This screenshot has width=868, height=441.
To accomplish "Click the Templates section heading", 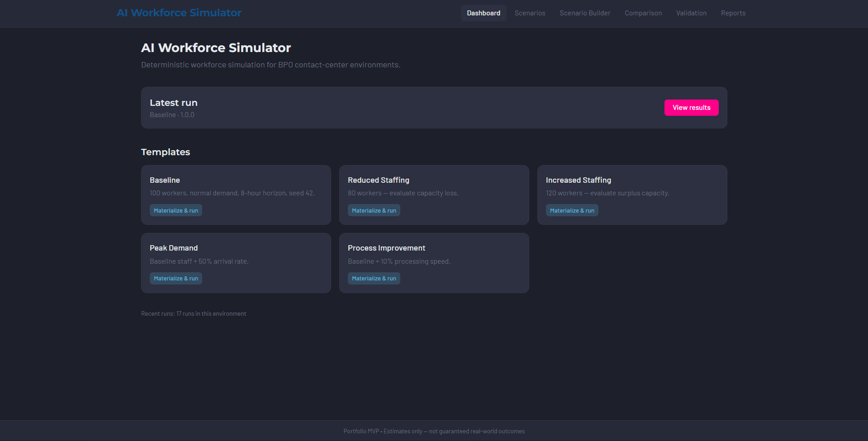I will click(166, 152).
